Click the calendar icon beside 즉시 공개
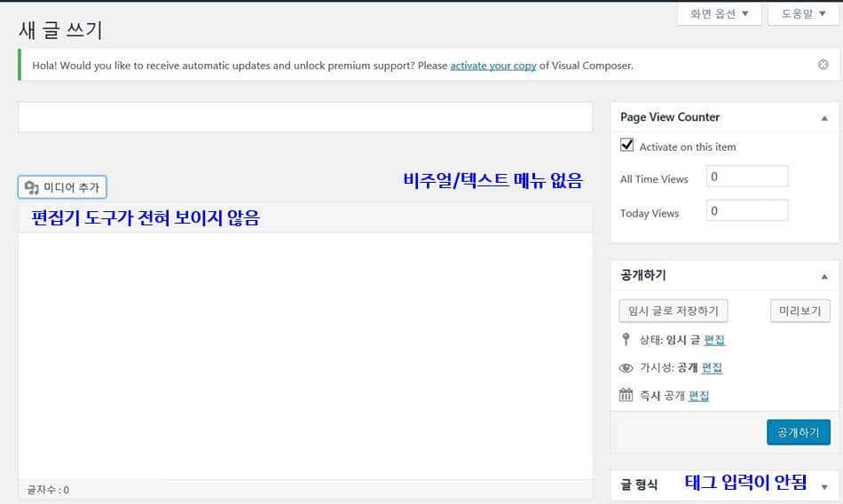The width and height of the screenshot is (843, 504). click(626, 395)
